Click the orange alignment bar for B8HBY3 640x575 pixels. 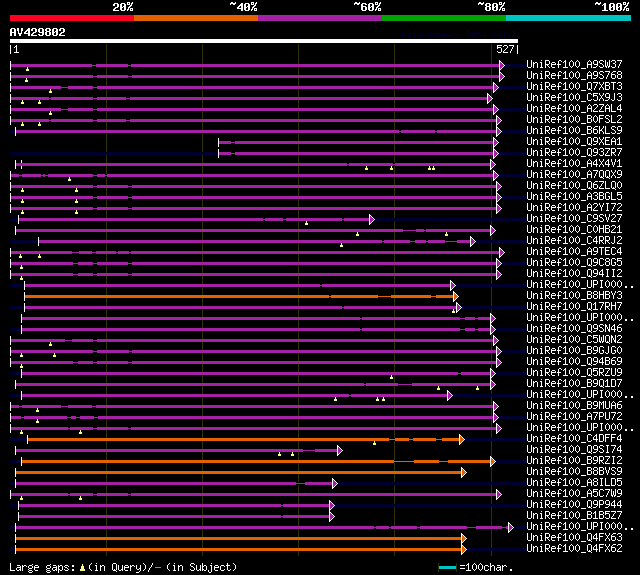[239, 296]
